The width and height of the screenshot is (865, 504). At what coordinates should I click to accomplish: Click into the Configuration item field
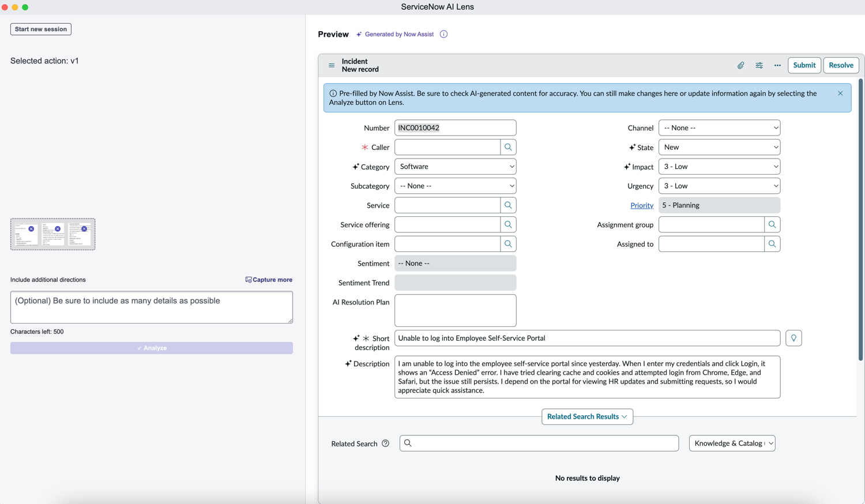click(x=447, y=244)
